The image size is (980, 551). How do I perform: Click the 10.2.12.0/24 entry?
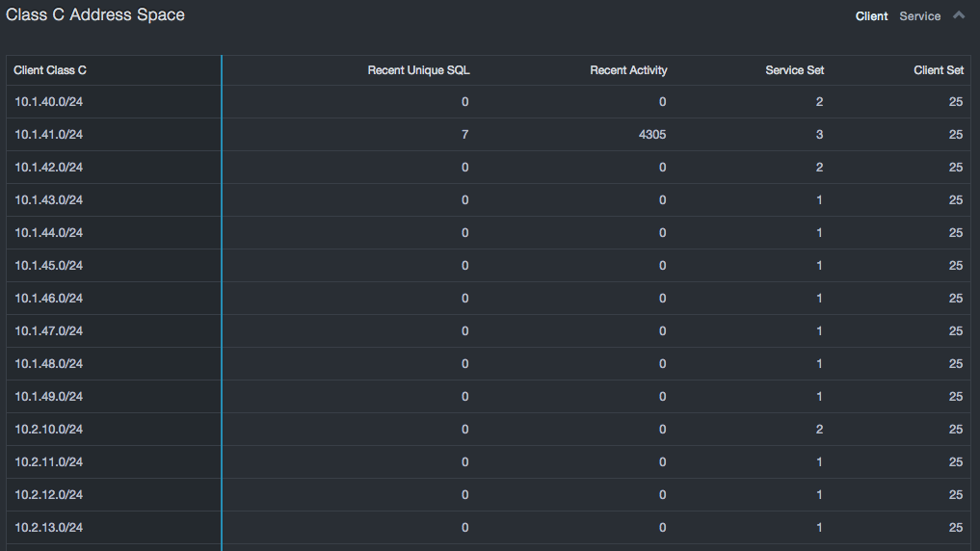(49, 495)
